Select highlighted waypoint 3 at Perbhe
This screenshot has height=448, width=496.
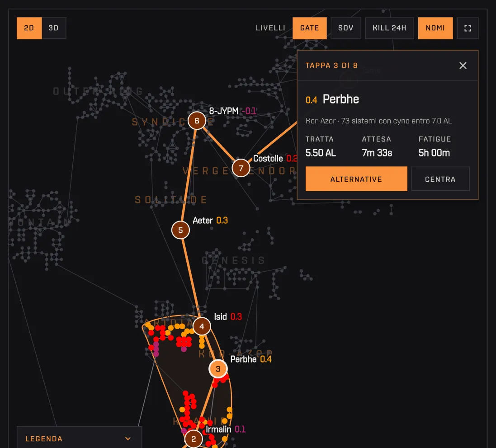pyautogui.click(x=218, y=368)
